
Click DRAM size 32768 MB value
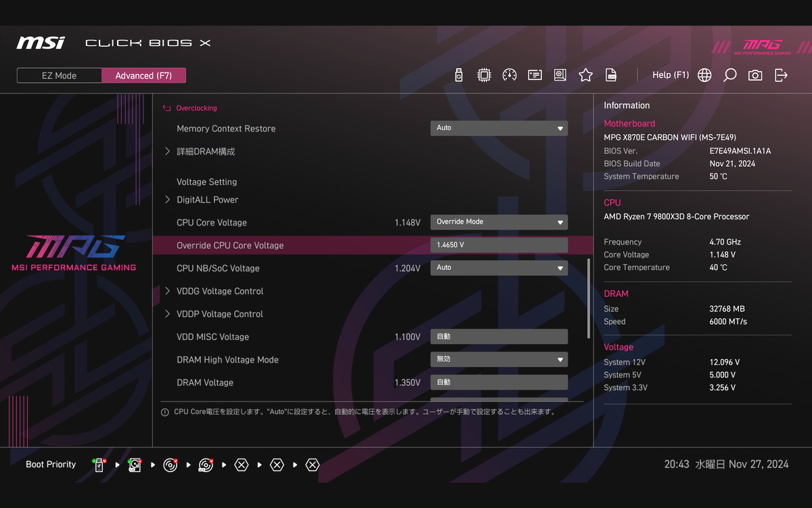[727, 309]
